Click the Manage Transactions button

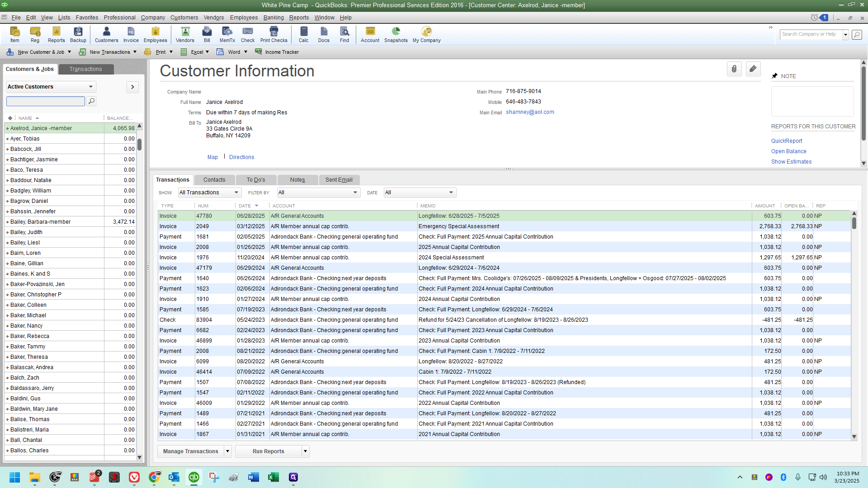point(190,451)
